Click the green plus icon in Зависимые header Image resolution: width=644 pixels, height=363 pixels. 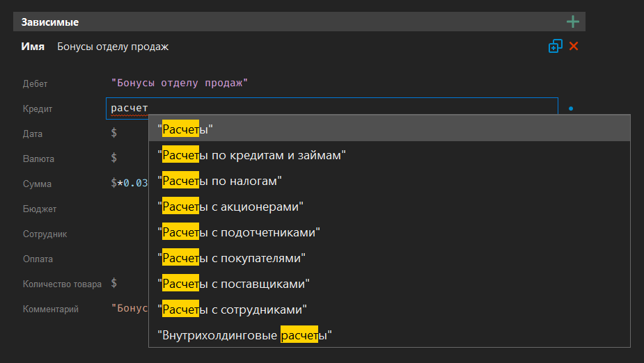(572, 22)
